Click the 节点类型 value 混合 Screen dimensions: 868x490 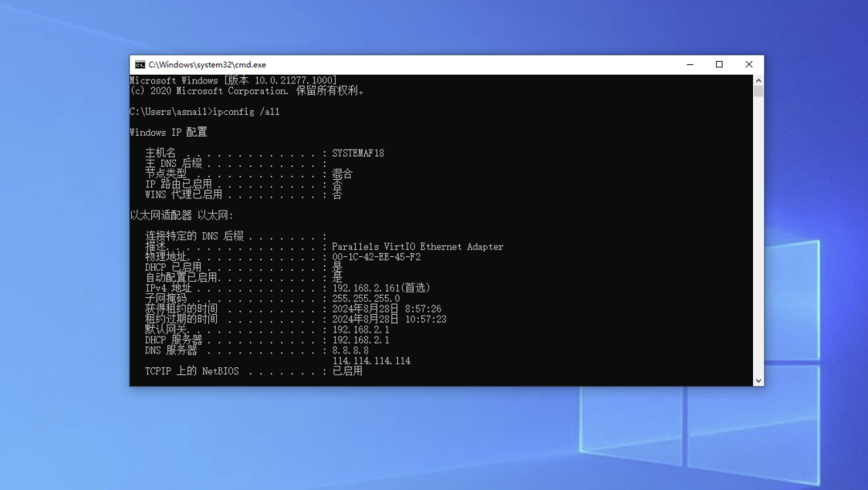coord(342,174)
